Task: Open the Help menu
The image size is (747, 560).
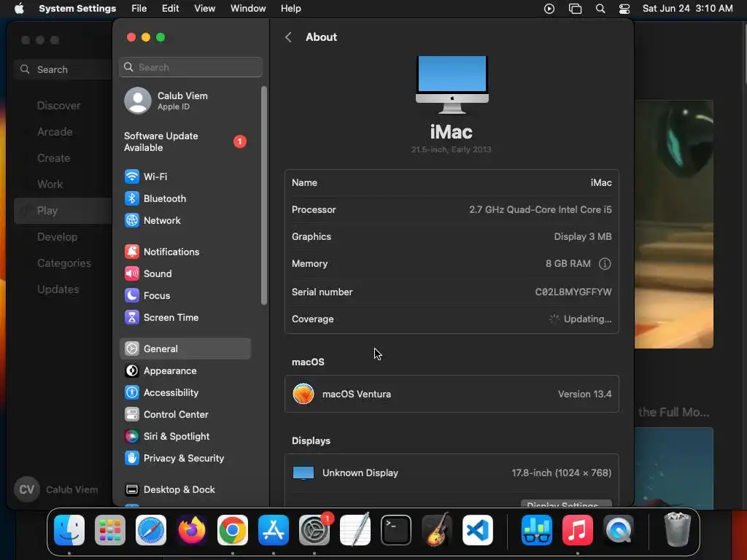Action: [290, 9]
